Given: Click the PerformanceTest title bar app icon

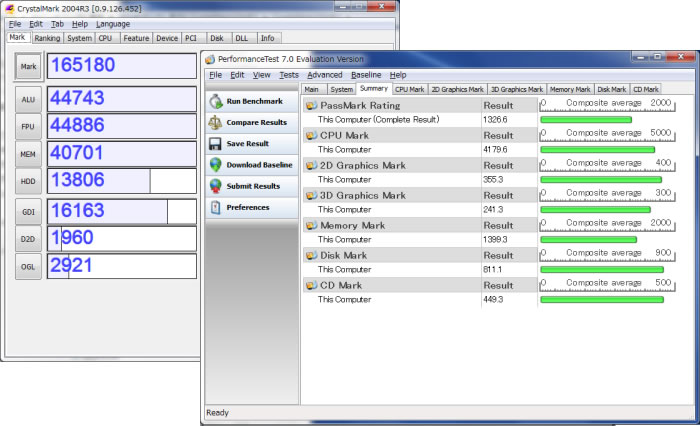Looking at the screenshot, I should pyautogui.click(x=210, y=59).
